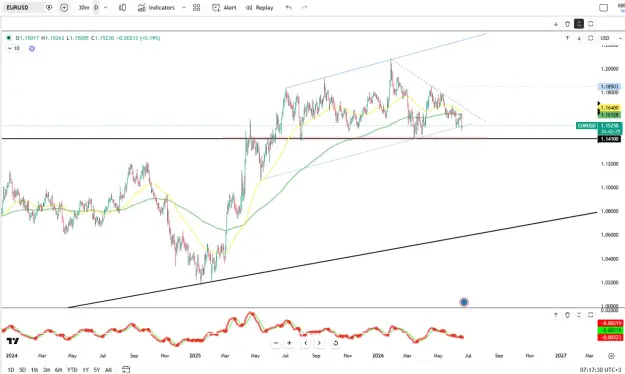Viewport: 625px width, 374px height.
Task: Expand the timeframe interval dropdown arrow
Action: (106, 8)
